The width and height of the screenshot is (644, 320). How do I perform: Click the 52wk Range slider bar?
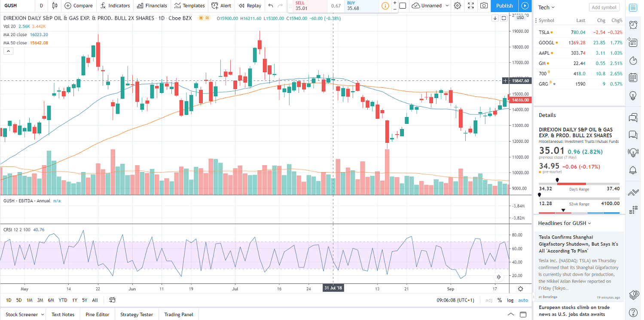coord(579,199)
